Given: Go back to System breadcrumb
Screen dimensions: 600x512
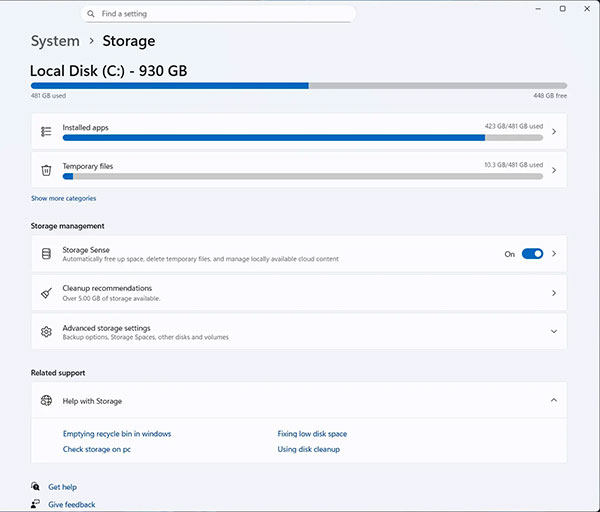Looking at the screenshot, I should point(55,41).
